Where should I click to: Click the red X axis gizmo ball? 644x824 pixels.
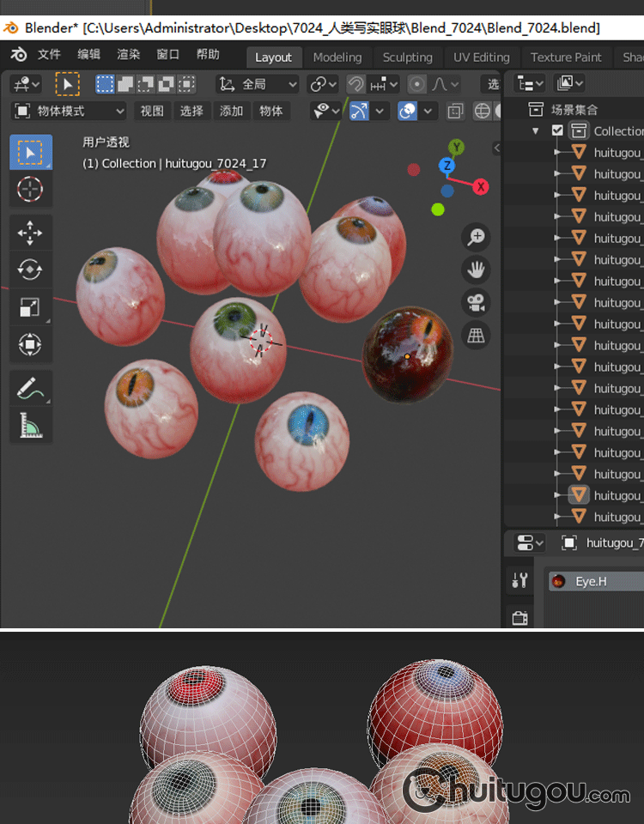point(481,186)
